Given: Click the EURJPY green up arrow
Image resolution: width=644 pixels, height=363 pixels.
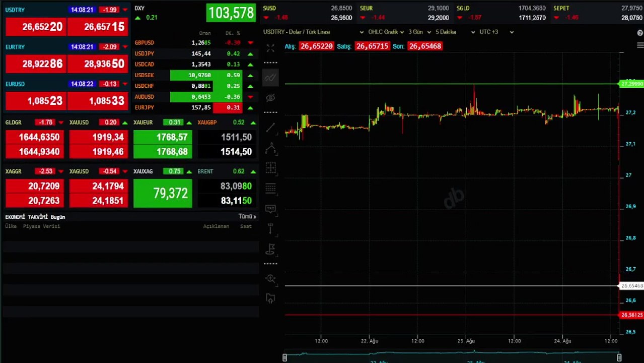Looking at the screenshot, I should (x=250, y=108).
